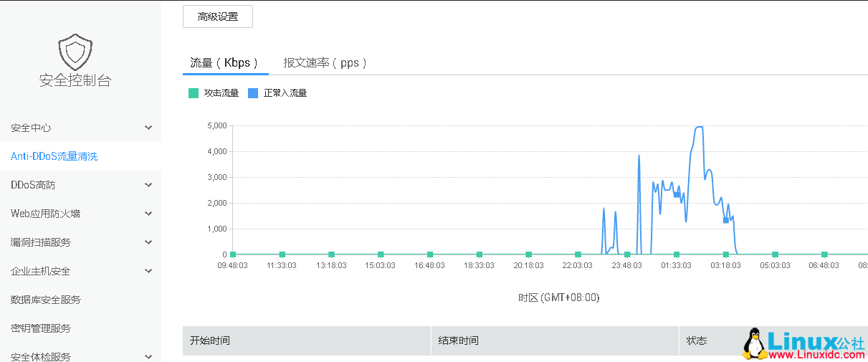Click attack traffic marker at 15:03:03

(381, 254)
